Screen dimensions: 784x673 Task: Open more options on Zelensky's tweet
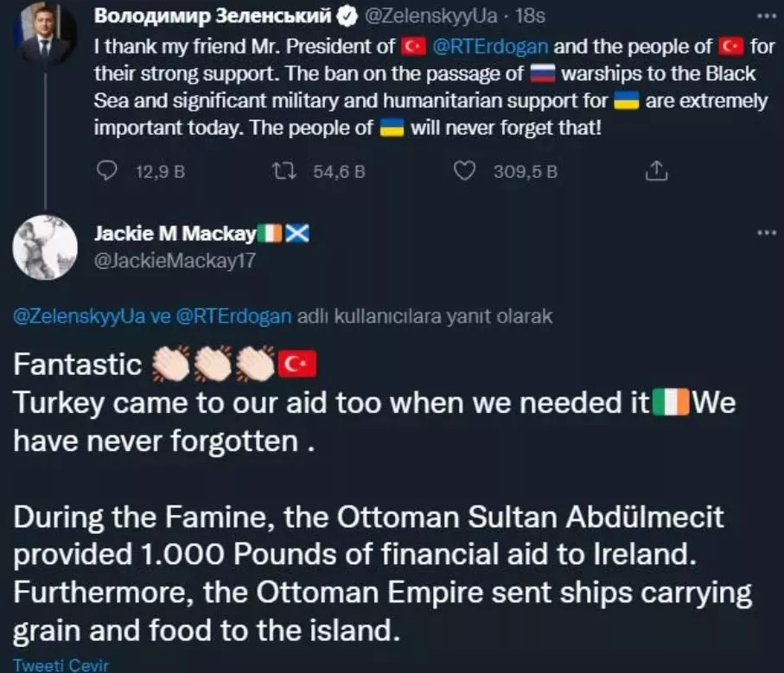click(x=765, y=16)
